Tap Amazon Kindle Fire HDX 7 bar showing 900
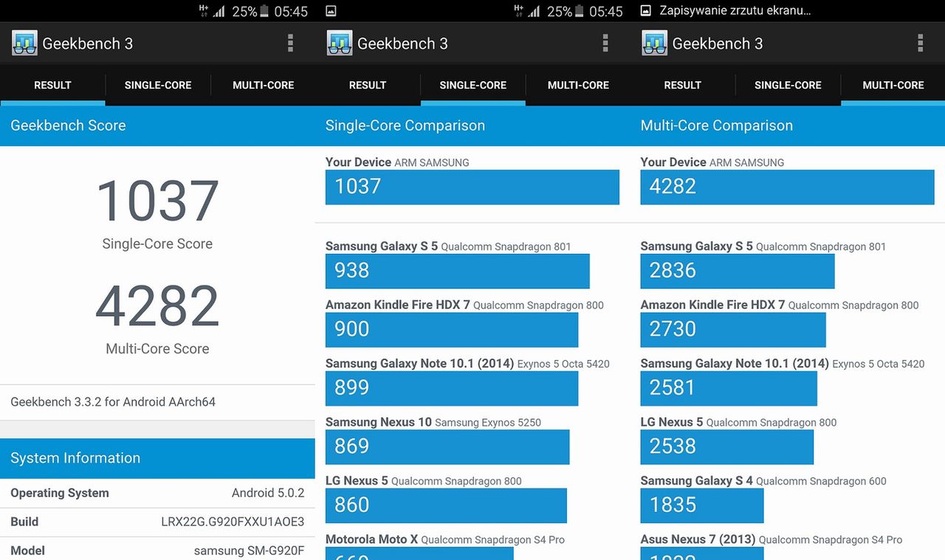Screen dimensions: 945x560 [452, 329]
